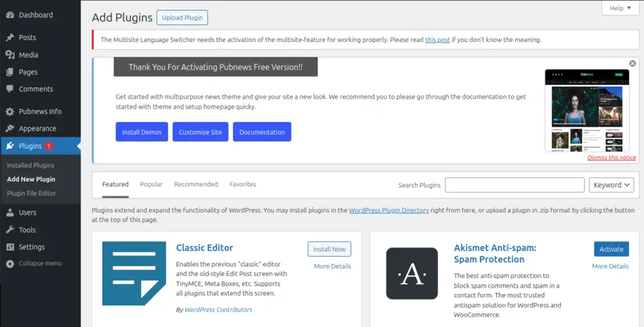Open the Tools menu item
The image size is (644, 327).
click(x=40, y=230)
